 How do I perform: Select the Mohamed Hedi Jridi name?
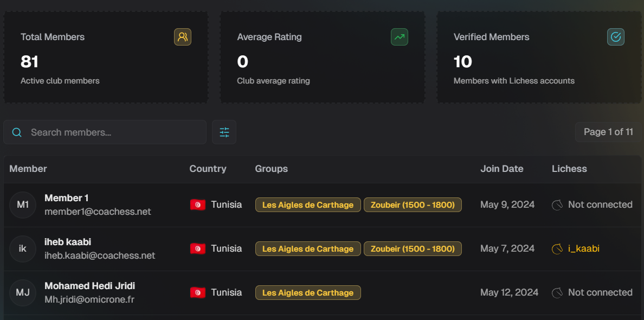[x=89, y=286]
